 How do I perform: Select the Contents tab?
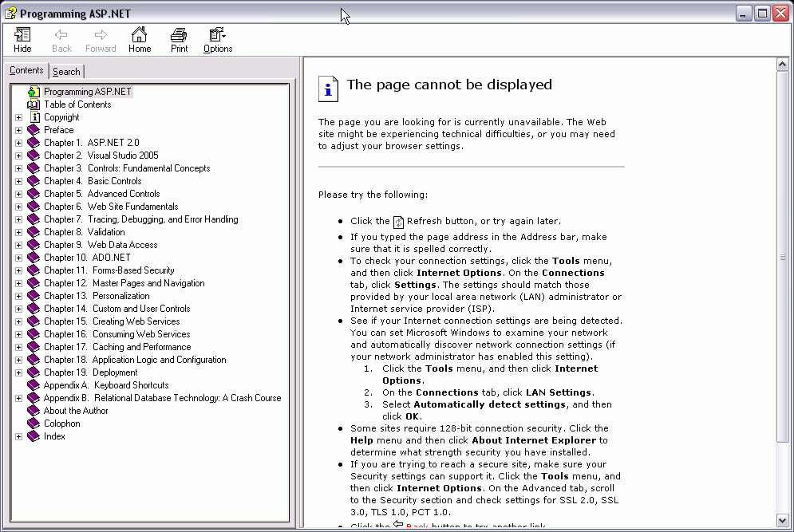coord(26,70)
